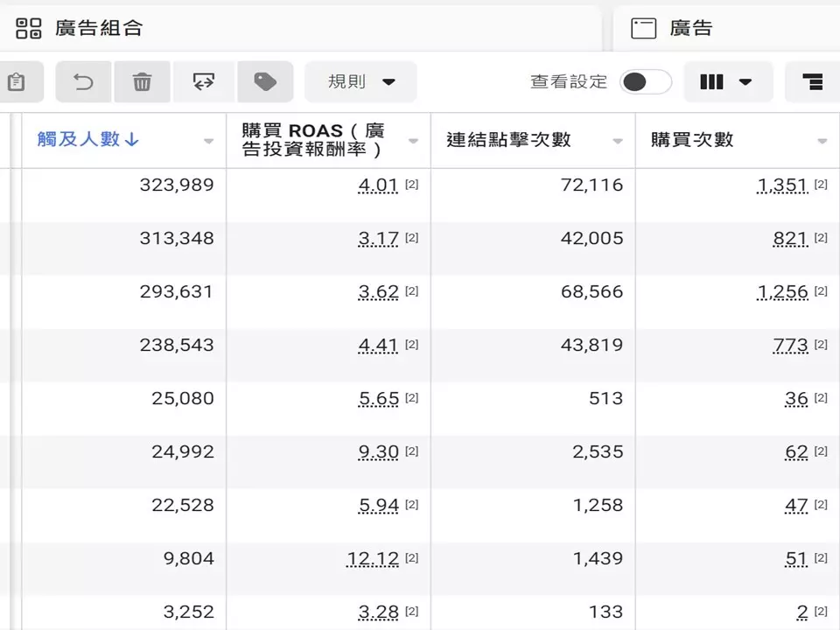
Task: Switch to the 廣告 tab
Action: pyautogui.click(x=691, y=27)
